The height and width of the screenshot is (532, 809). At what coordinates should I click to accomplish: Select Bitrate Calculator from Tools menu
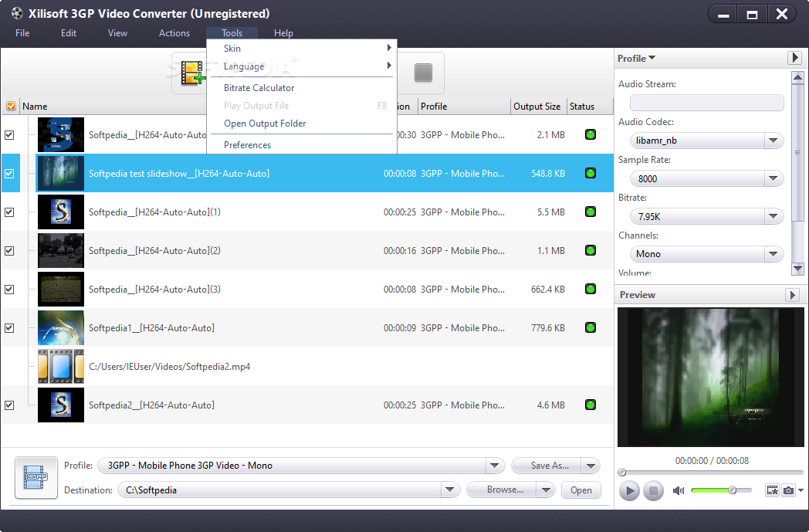point(302,88)
